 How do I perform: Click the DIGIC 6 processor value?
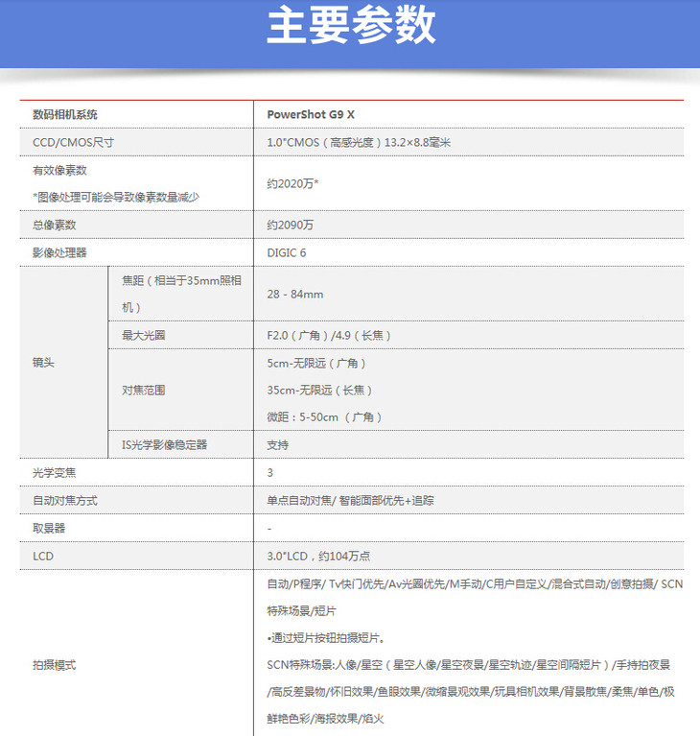287,252
